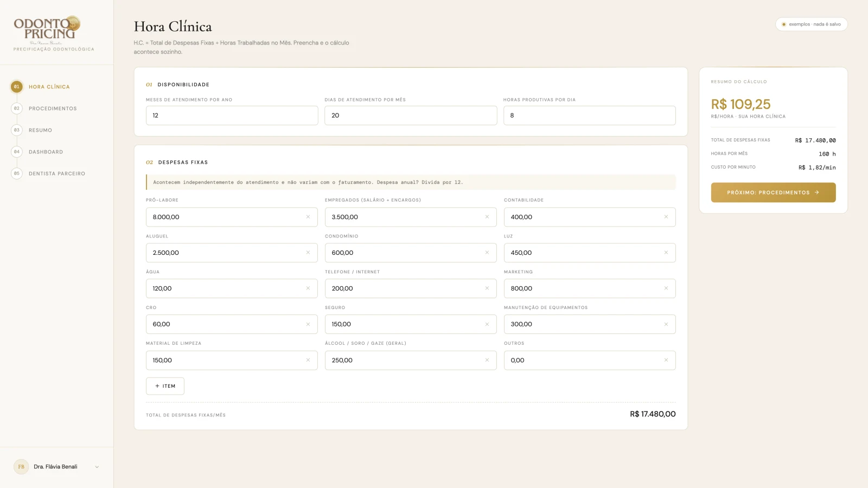
Task: Click the 03 step circle in sidebar
Action: click(x=17, y=130)
